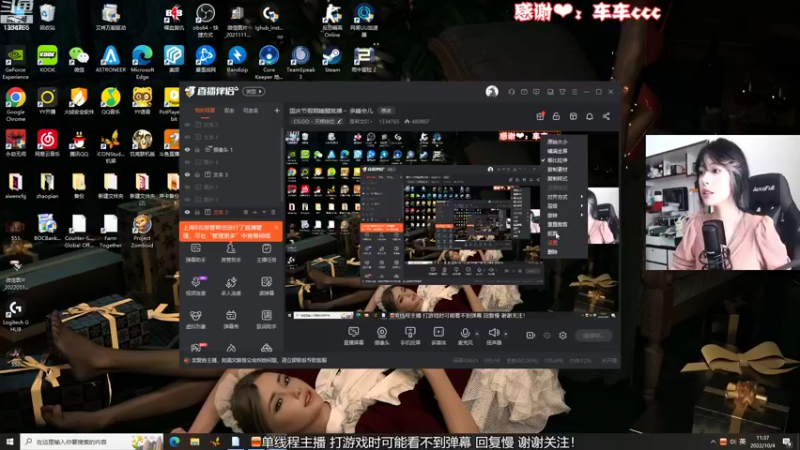Open stream settings gear in bottom bar
800x450 pixels.
[563, 335]
